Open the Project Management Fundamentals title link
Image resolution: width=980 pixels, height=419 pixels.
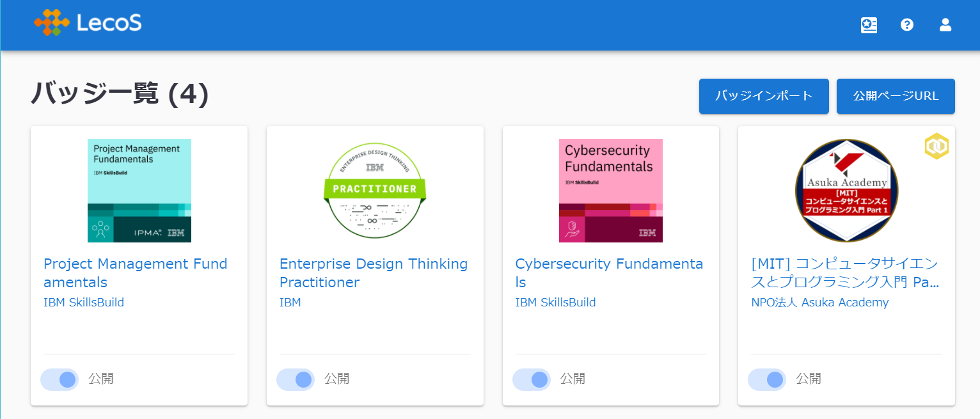point(136,273)
